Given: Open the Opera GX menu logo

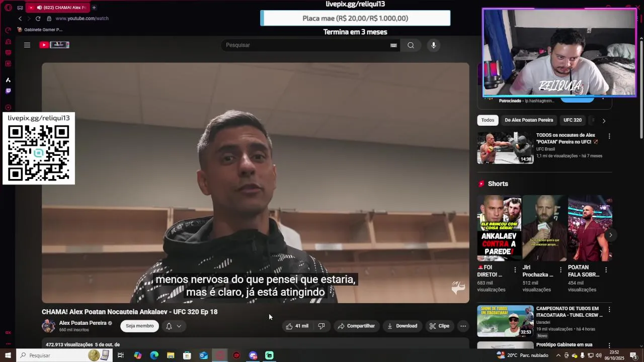Looking at the screenshot, I should [x=8, y=8].
